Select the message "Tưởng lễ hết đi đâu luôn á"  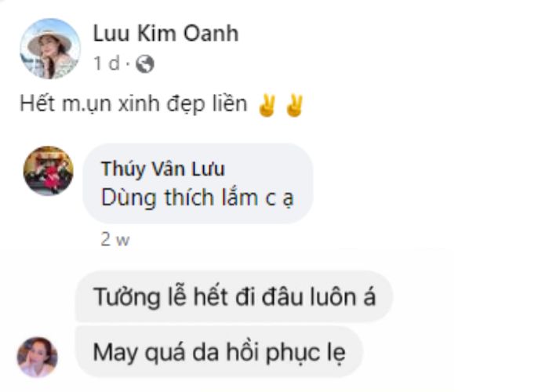235,297
